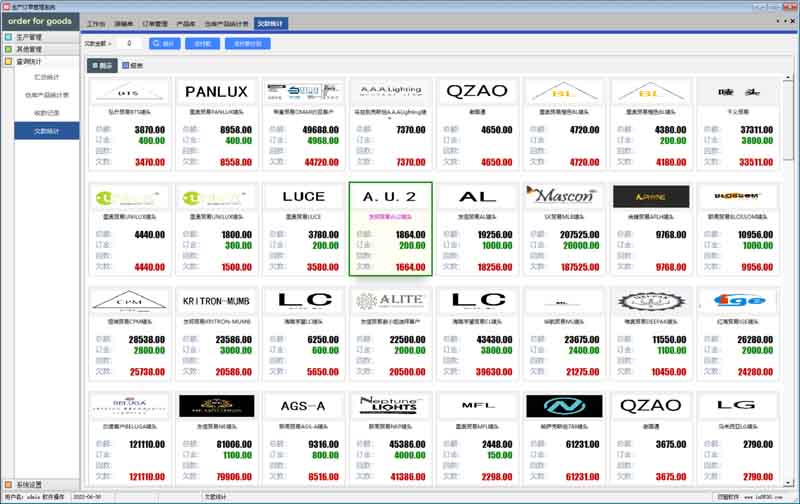Click the CPM triangle logo
Screen dimensions: 800x504
coord(130,300)
